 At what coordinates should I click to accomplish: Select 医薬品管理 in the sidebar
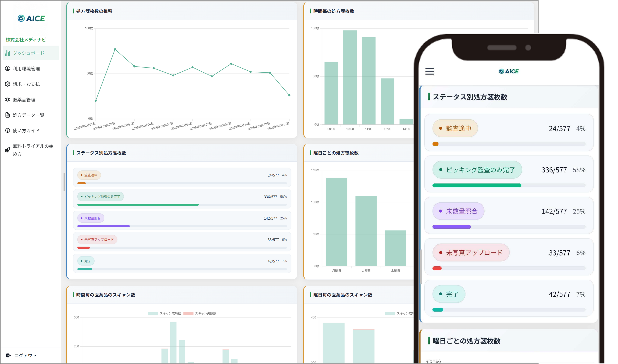pyautogui.click(x=24, y=99)
